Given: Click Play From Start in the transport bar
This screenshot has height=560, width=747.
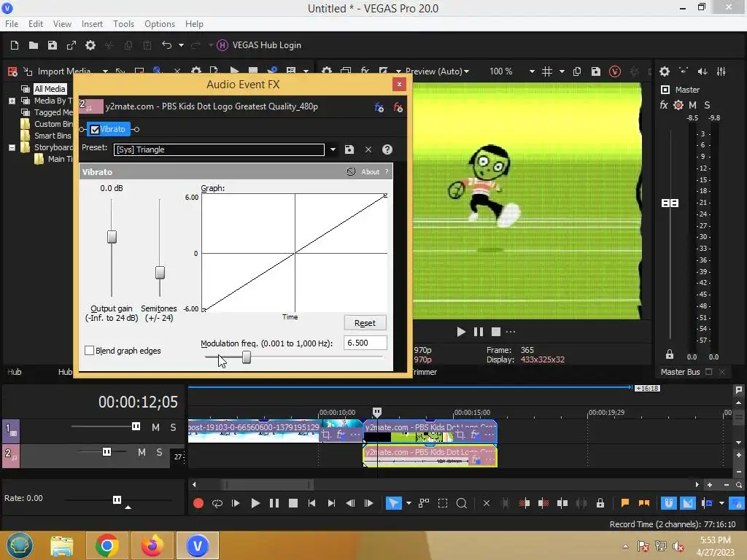Looking at the screenshot, I should click(x=236, y=503).
